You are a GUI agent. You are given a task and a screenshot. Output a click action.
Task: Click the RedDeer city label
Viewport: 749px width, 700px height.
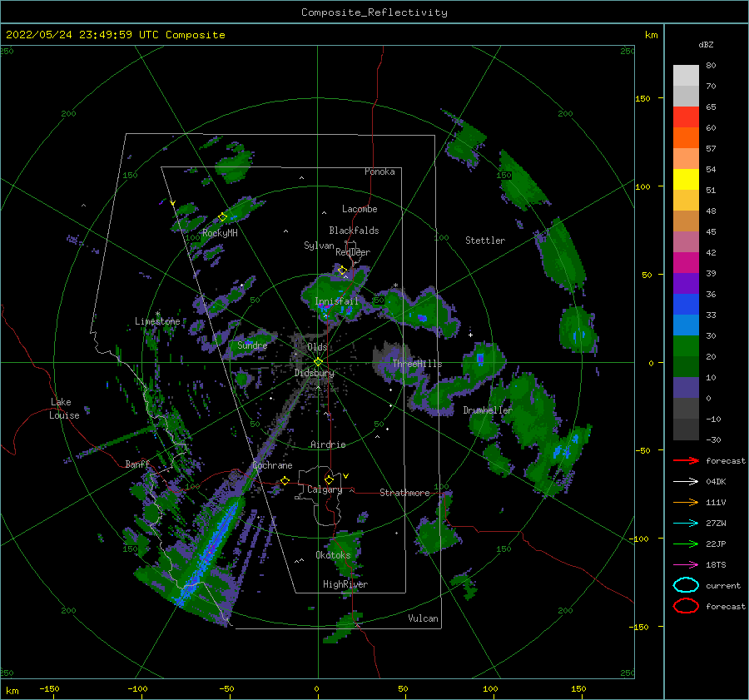(x=353, y=252)
